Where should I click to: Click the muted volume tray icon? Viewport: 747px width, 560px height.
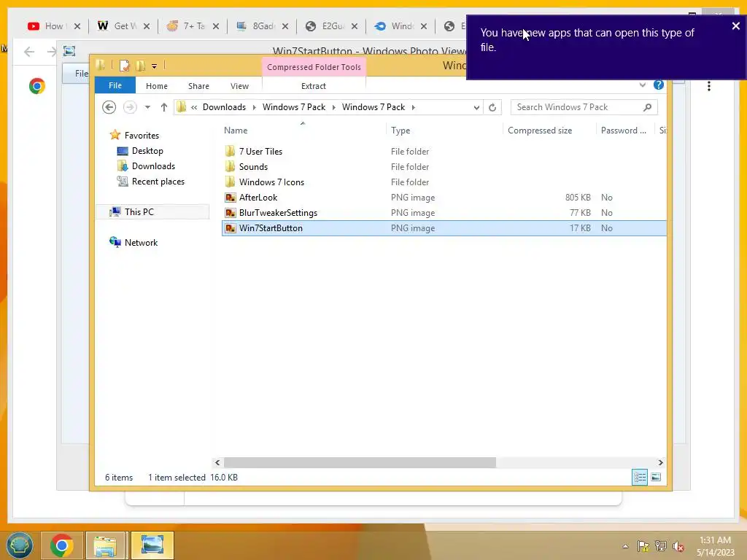pyautogui.click(x=678, y=546)
